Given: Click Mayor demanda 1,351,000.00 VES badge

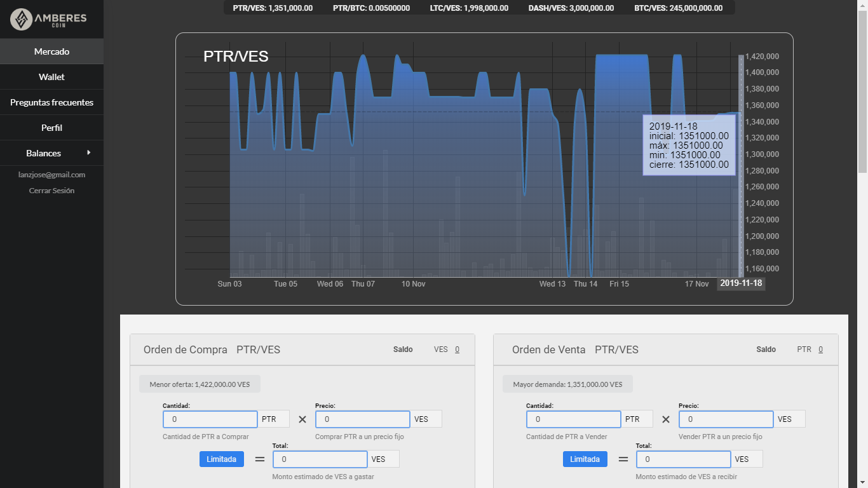Looking at the screenshot, I should click(x=567, y=384).
